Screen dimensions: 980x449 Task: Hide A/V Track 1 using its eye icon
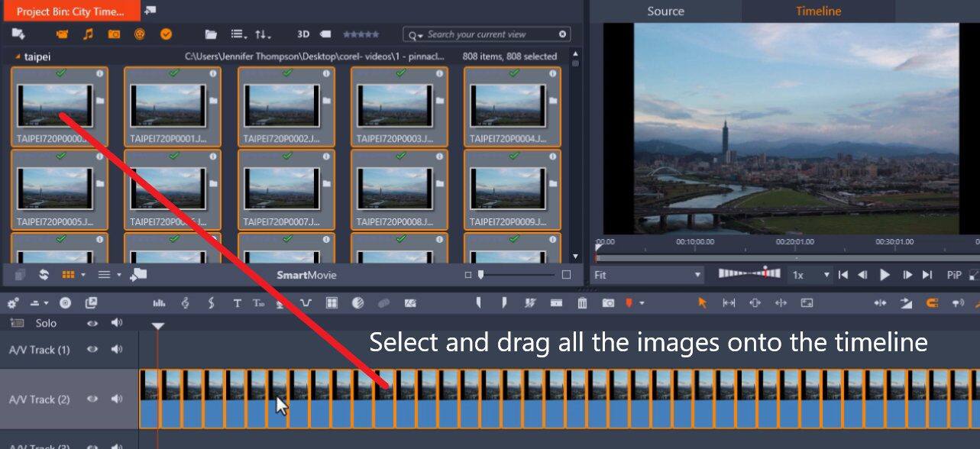91,350
